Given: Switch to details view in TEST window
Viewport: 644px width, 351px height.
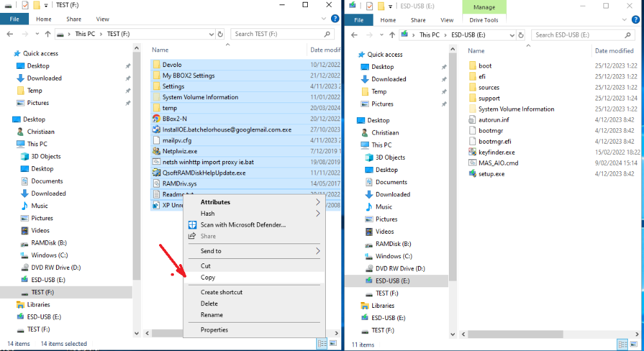Looking at the screenshot, I should tap(322, 344).
